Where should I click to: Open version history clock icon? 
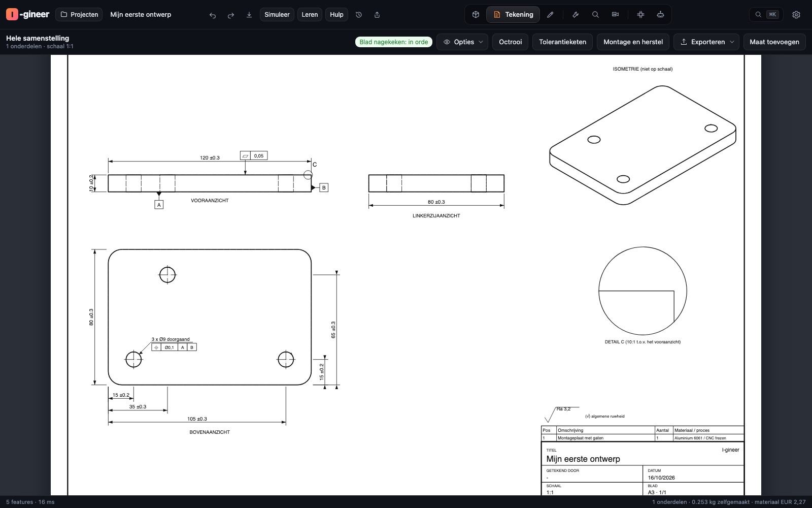coord(359,15)
